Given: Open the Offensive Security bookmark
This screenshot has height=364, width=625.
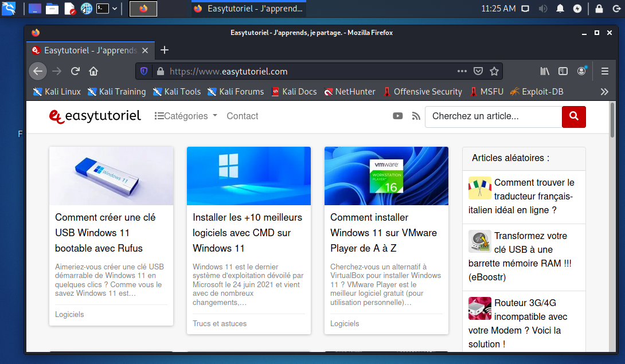Looking at the screenshot, I should tap(423, 92).
